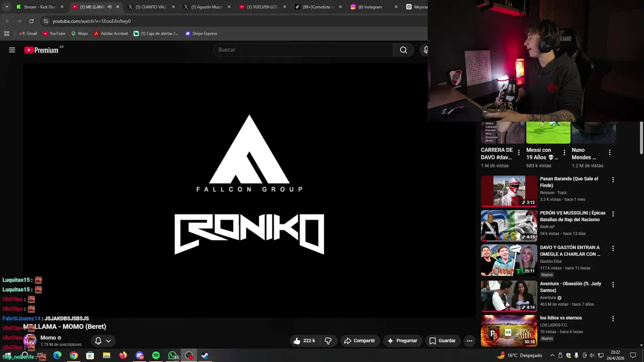Open OBS Studio from taskbar

tap(189, 355)
